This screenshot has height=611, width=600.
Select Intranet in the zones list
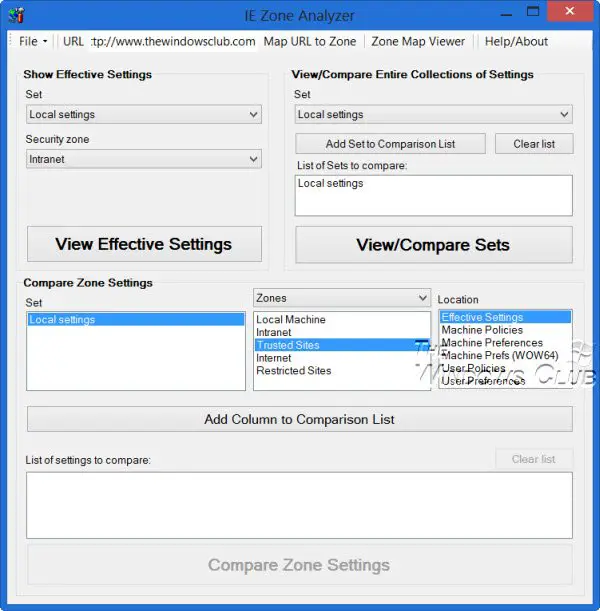[342, 332]
